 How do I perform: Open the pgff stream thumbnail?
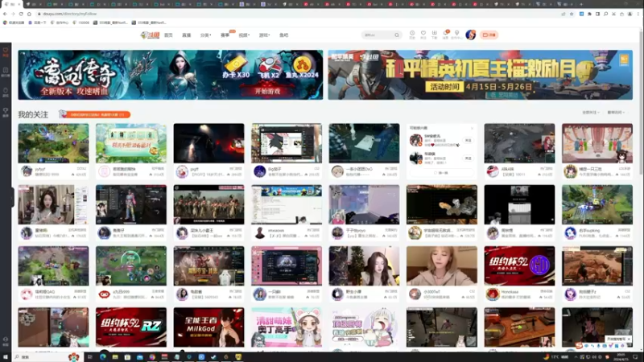click(x=208, y=143)
